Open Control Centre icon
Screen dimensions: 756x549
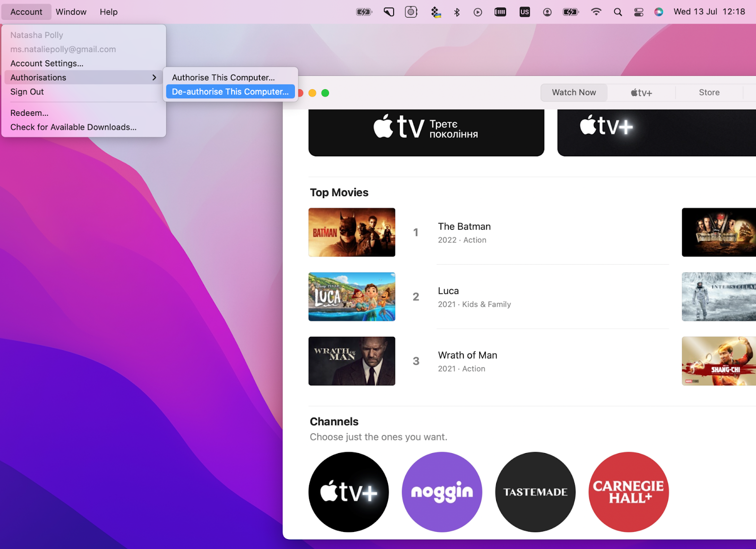(x=638, y=12)
